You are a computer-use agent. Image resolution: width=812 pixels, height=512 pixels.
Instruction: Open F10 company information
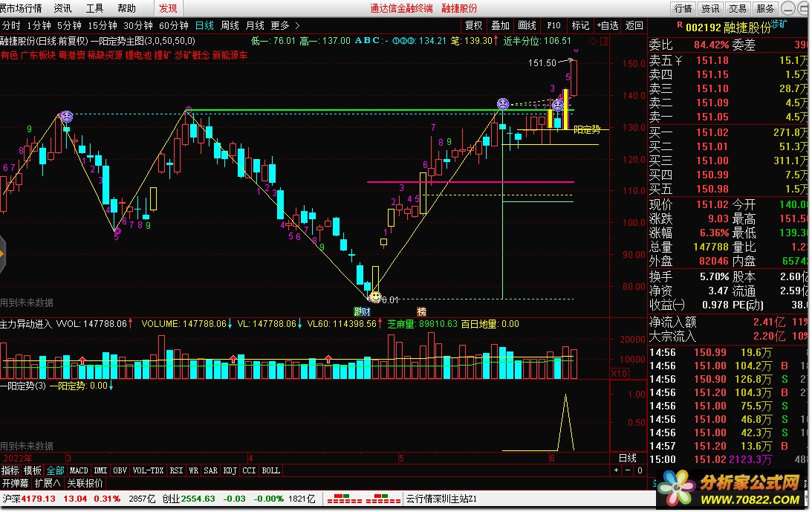click(553, 25)
